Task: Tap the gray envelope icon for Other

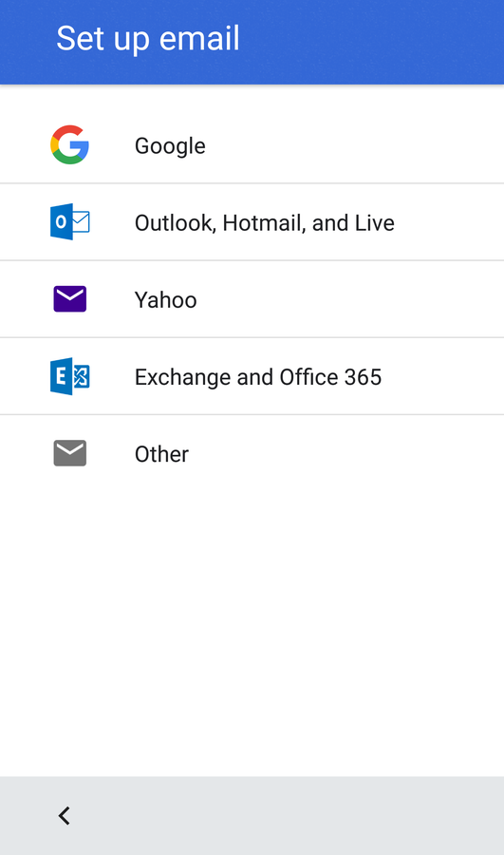Action: (x=69, y=453)
